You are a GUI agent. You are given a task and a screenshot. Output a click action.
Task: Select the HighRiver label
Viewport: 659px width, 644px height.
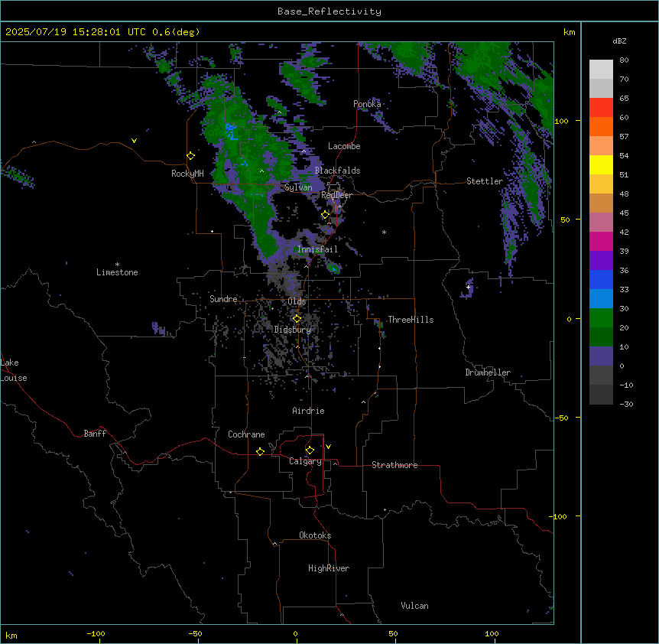[329, 568]
